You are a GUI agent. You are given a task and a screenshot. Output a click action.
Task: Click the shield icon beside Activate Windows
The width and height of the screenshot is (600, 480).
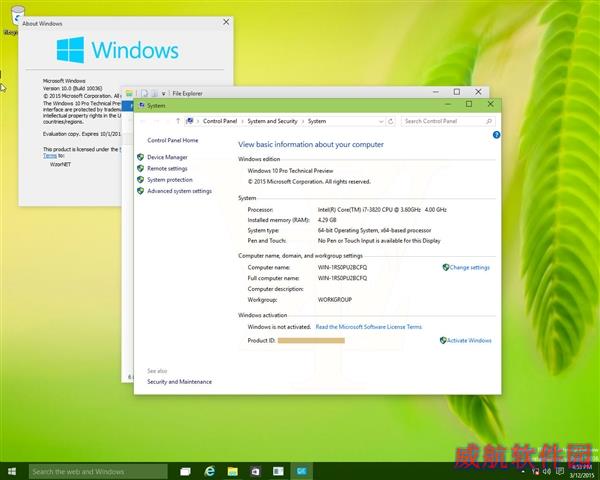[443, 340]
